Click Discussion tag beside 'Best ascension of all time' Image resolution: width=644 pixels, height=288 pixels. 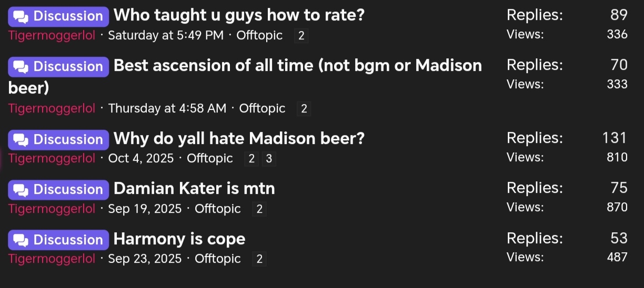coord(58,67)
